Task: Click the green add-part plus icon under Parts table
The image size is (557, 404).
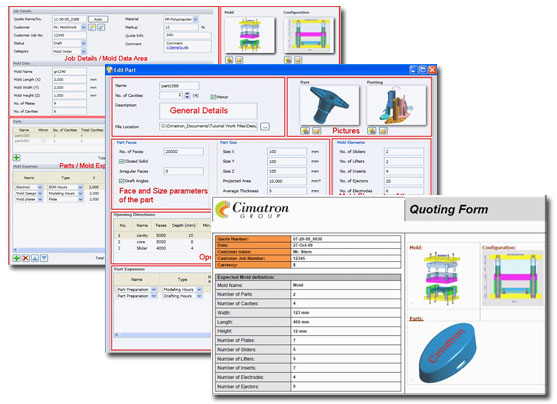Action: pos(16,157)
